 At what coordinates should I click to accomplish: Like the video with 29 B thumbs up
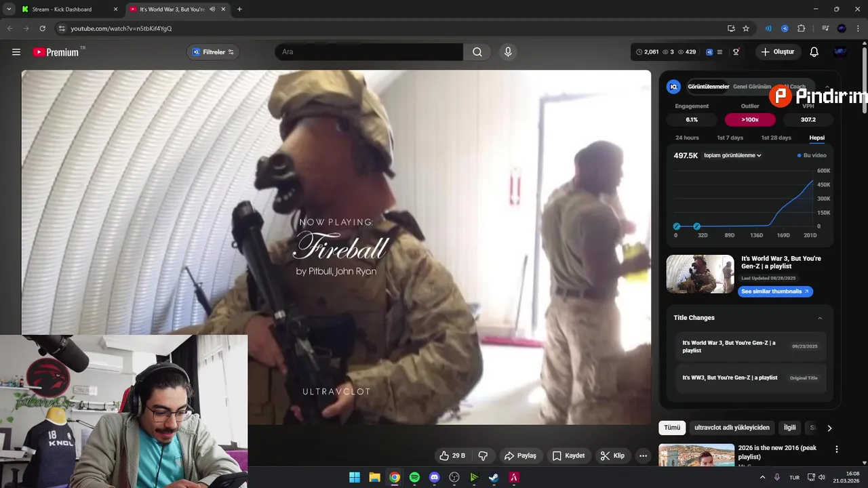452,455
